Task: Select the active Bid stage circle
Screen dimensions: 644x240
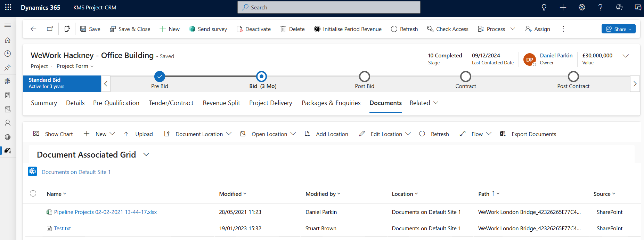Action: click(x=261, y=76)
